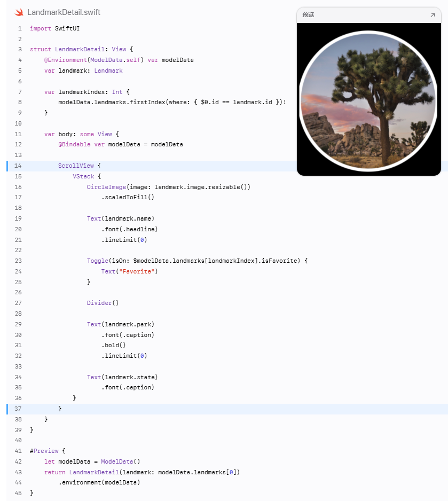Viewport: 448px width, 501px height.
Task: Click line number 37 in the gutter
Action: (18, 409)
